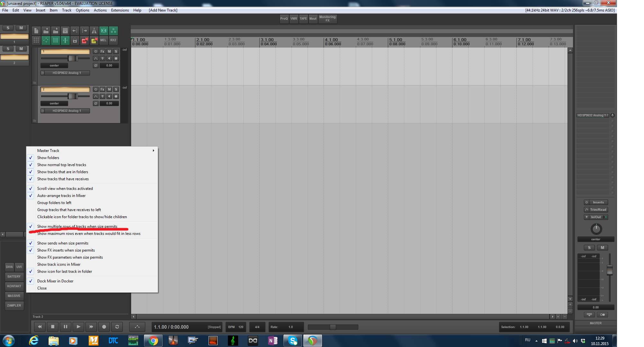Click the unsolo all tracks icon

tap(94, 40)
